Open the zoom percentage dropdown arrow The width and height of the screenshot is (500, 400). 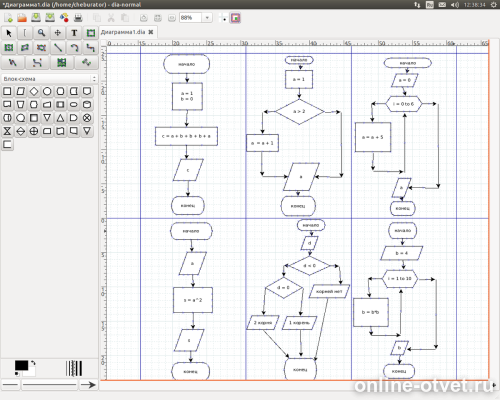point(207,18)
